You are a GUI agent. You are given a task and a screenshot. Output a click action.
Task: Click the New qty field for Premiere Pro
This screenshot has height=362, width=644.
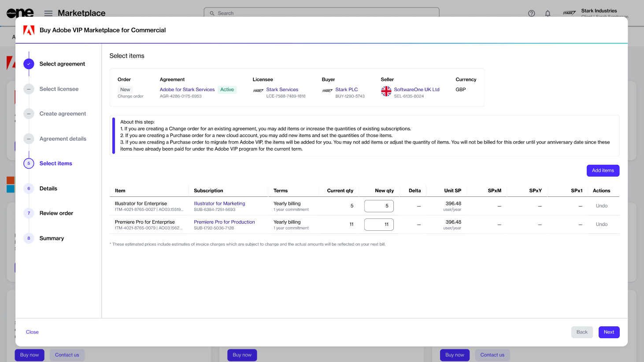point(379,224)
